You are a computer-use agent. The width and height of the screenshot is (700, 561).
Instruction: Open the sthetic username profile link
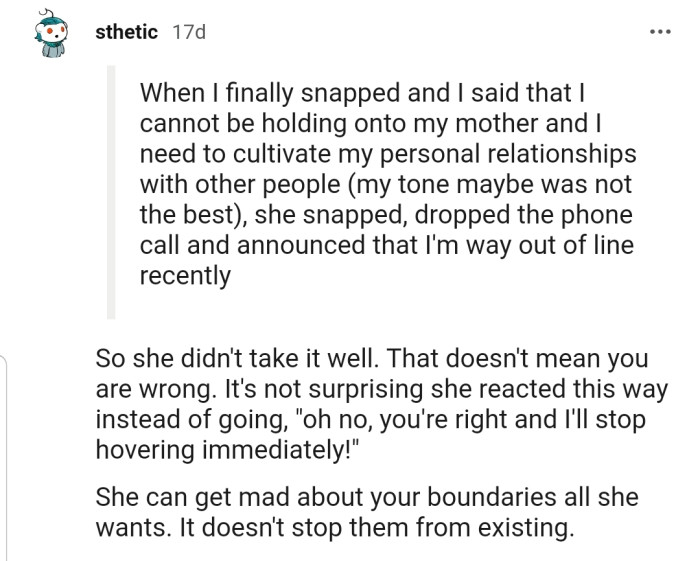[x=126, y=32]
